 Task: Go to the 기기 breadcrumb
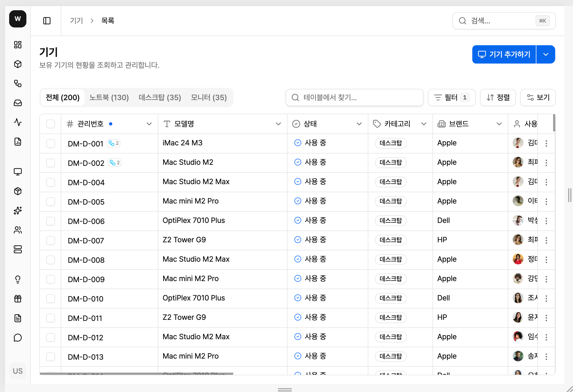76,21
